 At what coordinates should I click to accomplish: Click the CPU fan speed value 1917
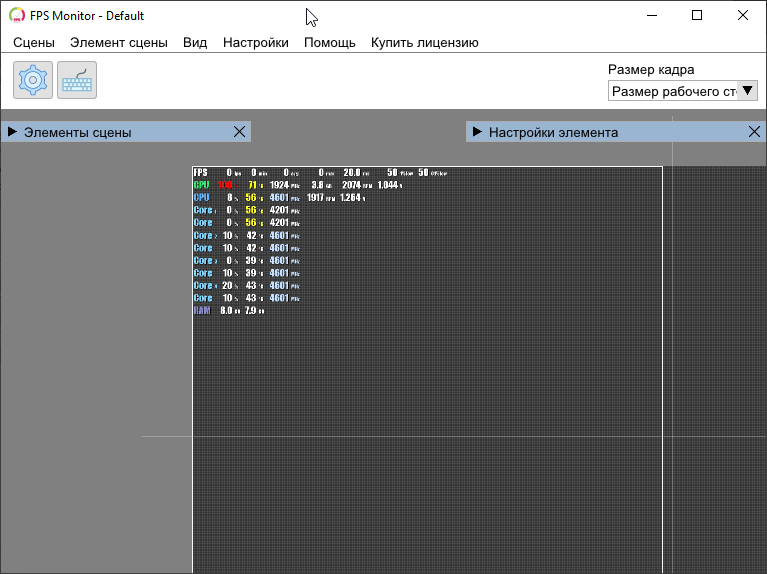coord(316,198)
